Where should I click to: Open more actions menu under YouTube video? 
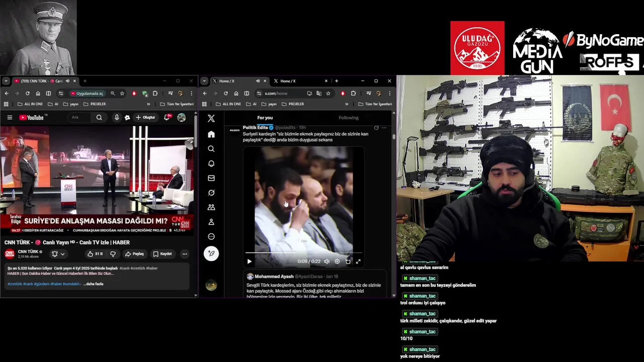185,254
